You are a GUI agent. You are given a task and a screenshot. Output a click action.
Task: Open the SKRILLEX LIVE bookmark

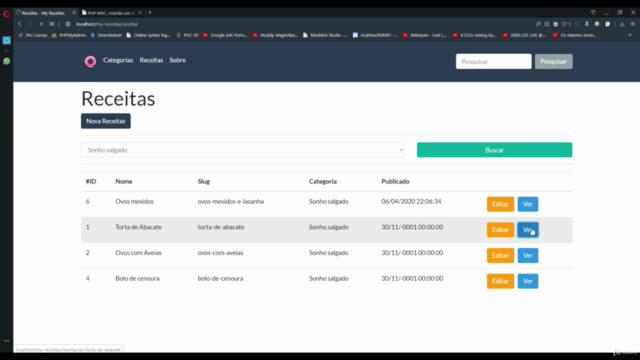point(524,35)
